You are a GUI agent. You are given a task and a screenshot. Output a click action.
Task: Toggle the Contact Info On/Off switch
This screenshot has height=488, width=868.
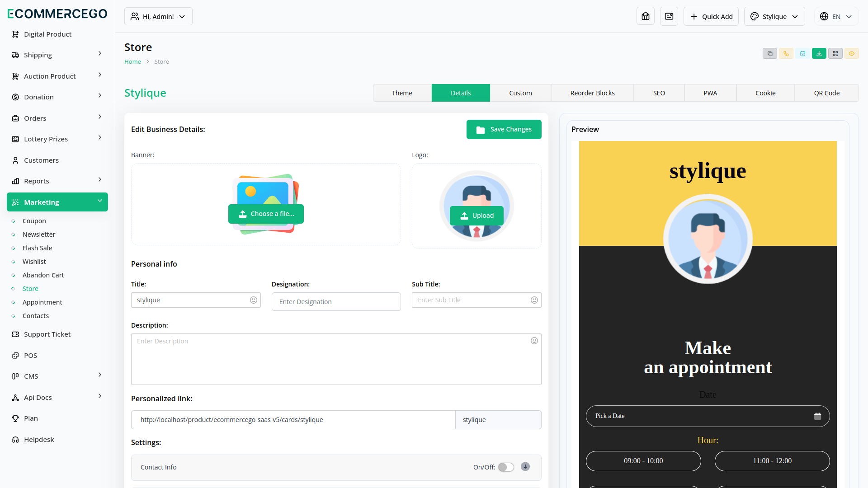coord(506,467)
